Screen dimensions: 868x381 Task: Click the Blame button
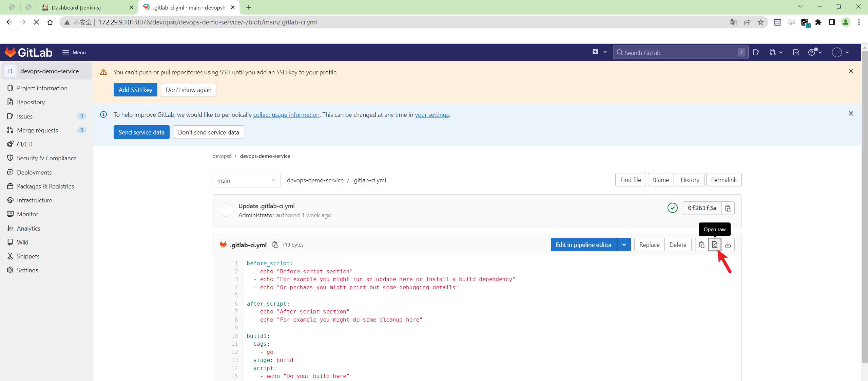pyautogui.click(x=660, y=180)
